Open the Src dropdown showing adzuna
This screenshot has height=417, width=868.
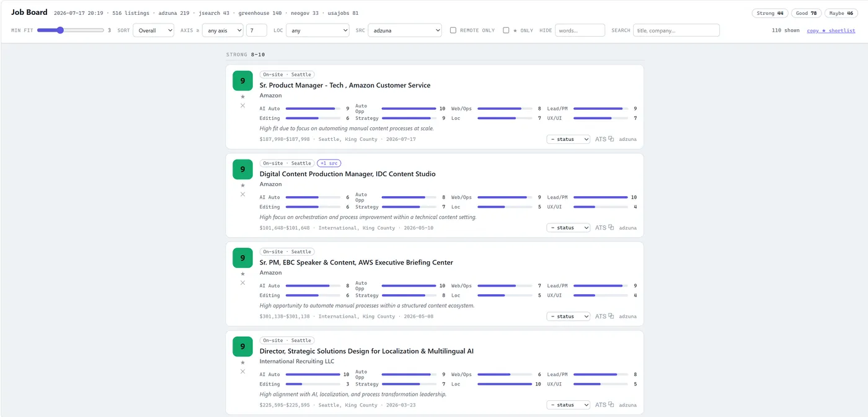pos(405,30)
